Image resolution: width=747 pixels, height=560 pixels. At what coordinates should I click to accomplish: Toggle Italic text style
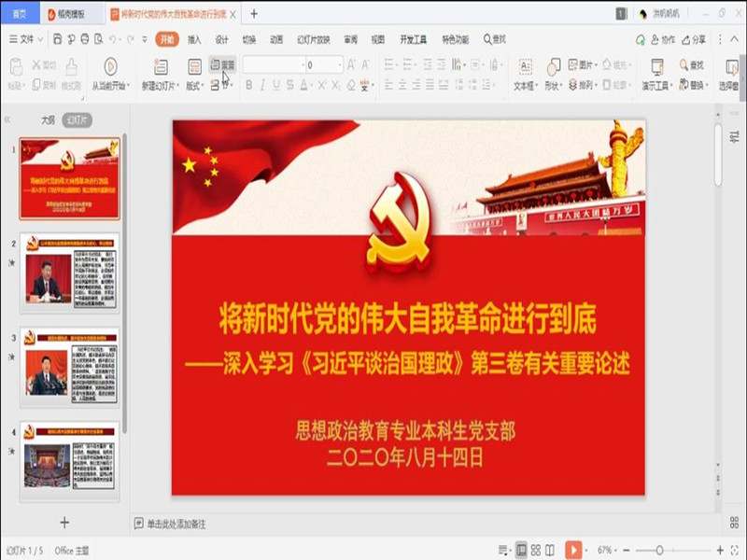point(262,85)
